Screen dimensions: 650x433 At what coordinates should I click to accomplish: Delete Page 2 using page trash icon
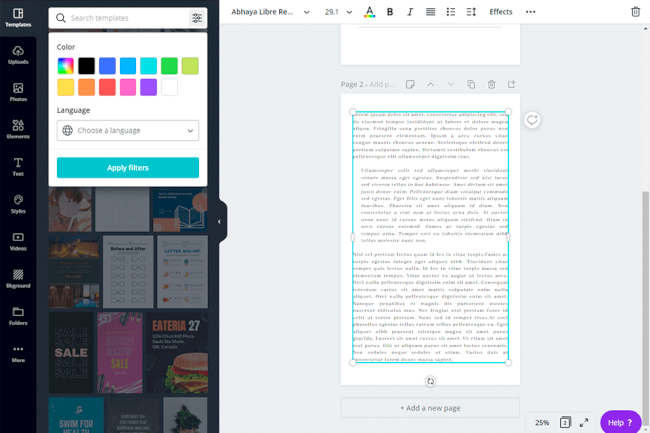491,85
